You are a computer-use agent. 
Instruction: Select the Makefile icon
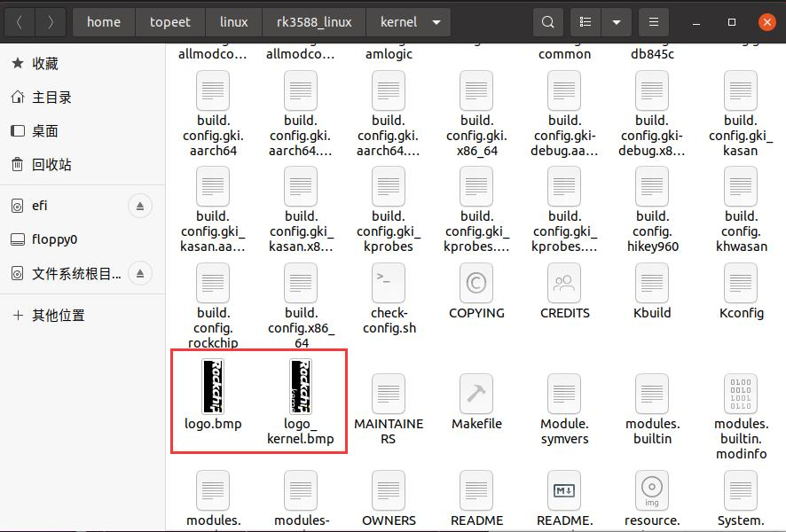[476, 394]
